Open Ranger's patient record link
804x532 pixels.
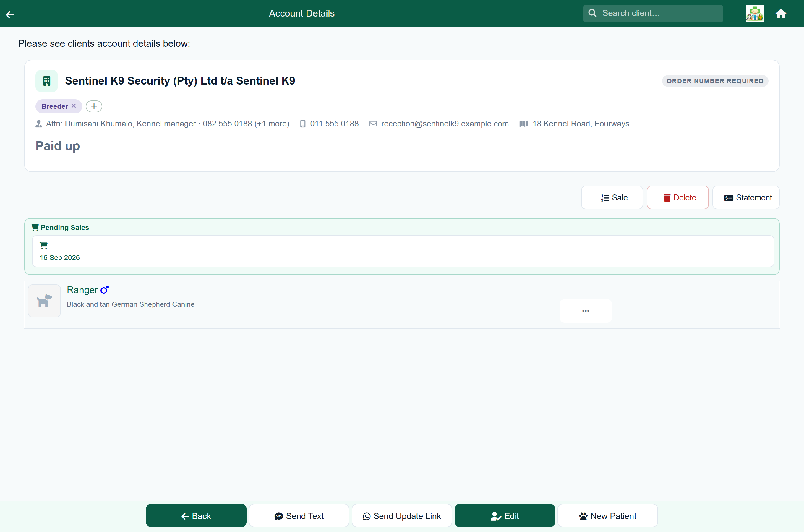pos(82,290)
